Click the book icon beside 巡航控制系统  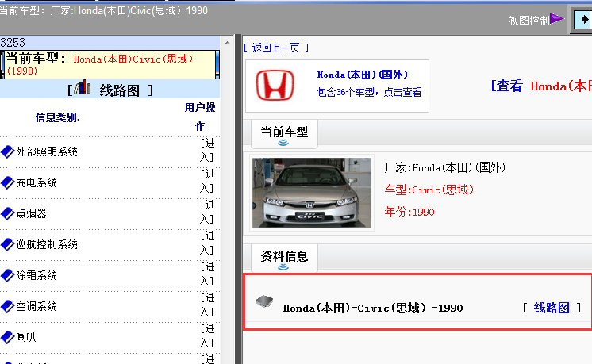pos(8,244)
